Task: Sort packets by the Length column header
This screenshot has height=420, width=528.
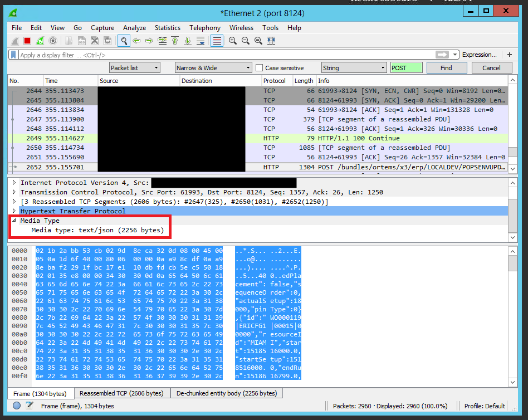Action: click(304, 81)
